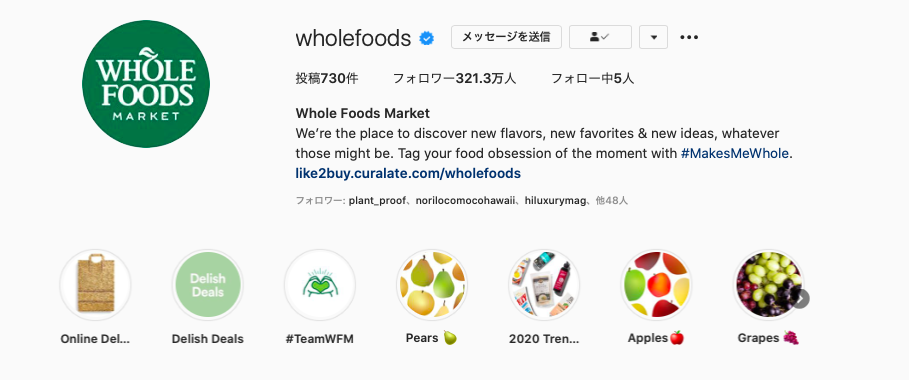
Task: View the other 48 mutual followers
Action: [x=612, y=201]
